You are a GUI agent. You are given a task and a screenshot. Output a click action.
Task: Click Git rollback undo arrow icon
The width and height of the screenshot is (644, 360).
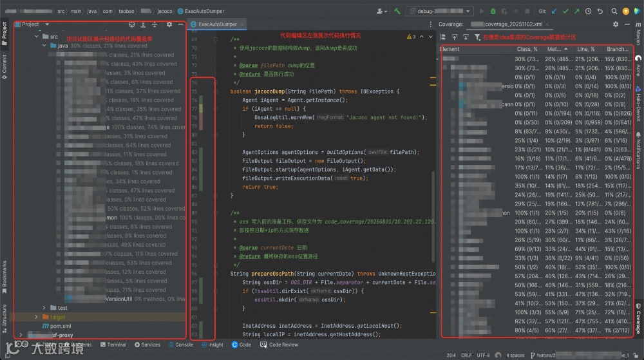coord(600,11)
